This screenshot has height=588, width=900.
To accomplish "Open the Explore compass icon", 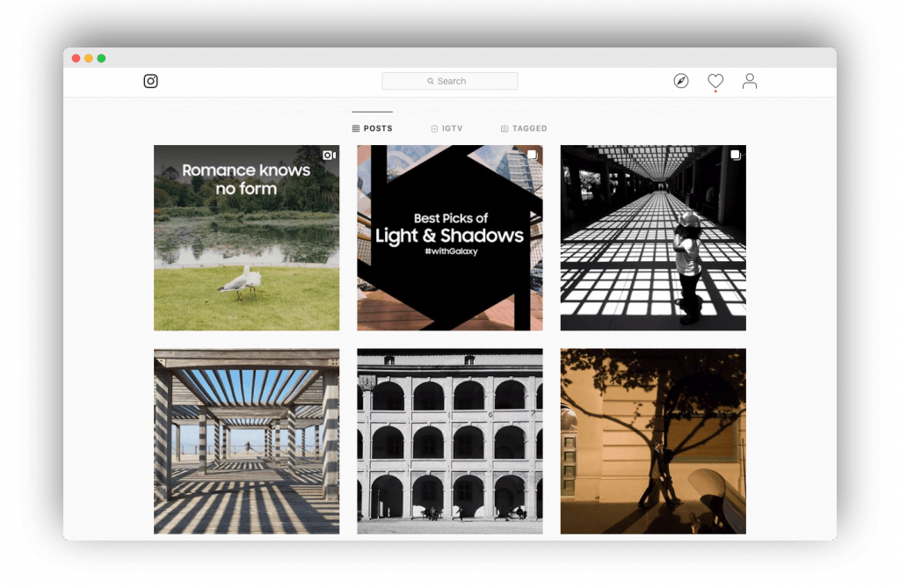I will pyautogui.click(x=681, y=81).
